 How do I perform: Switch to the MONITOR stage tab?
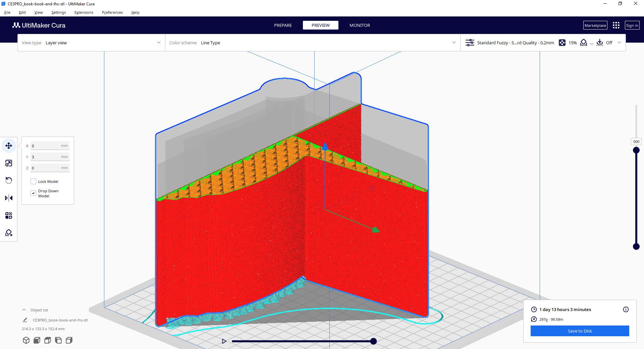(x=360, y=25)
